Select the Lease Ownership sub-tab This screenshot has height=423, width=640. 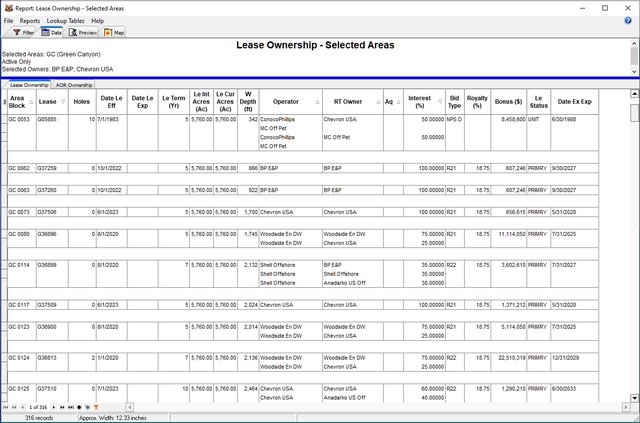coord(29,85)
